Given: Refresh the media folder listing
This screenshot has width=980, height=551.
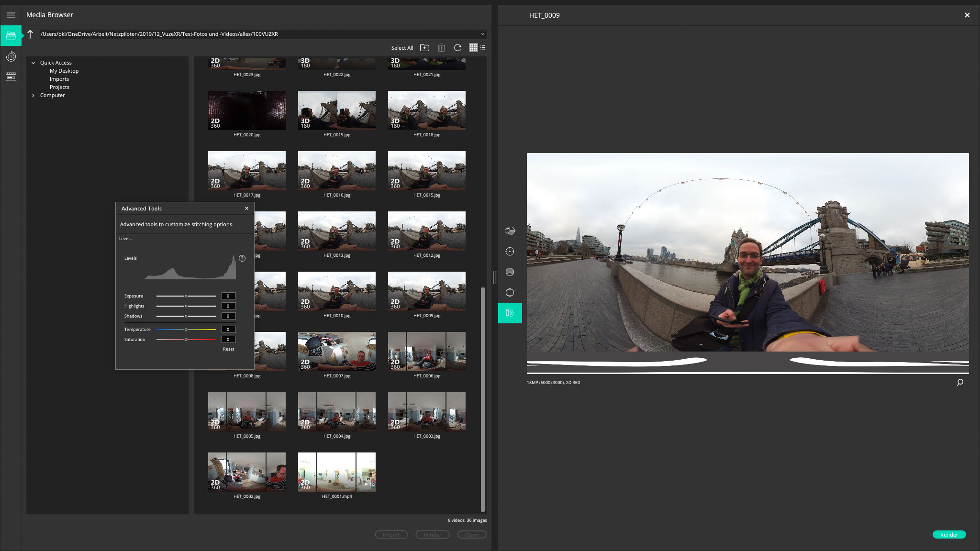Looking at the screenshot, I should [457, 47].
